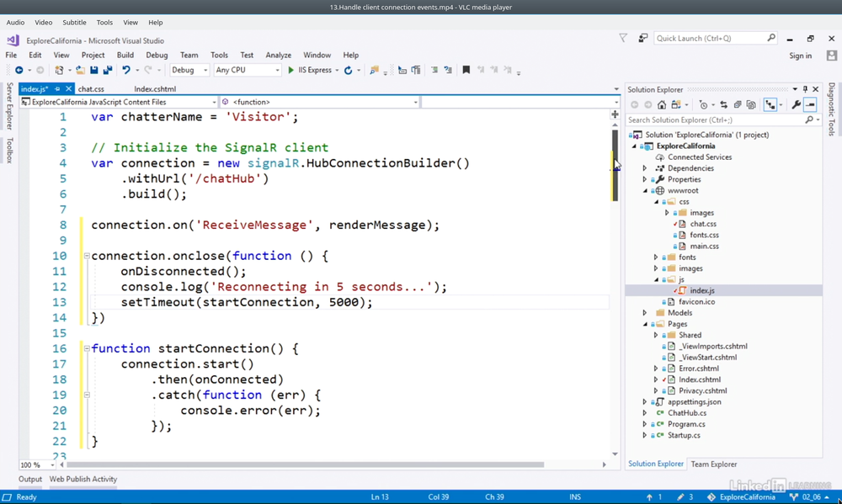
Task: Open Properties wrench in Solution Explorer
Action: pos(796,105)
